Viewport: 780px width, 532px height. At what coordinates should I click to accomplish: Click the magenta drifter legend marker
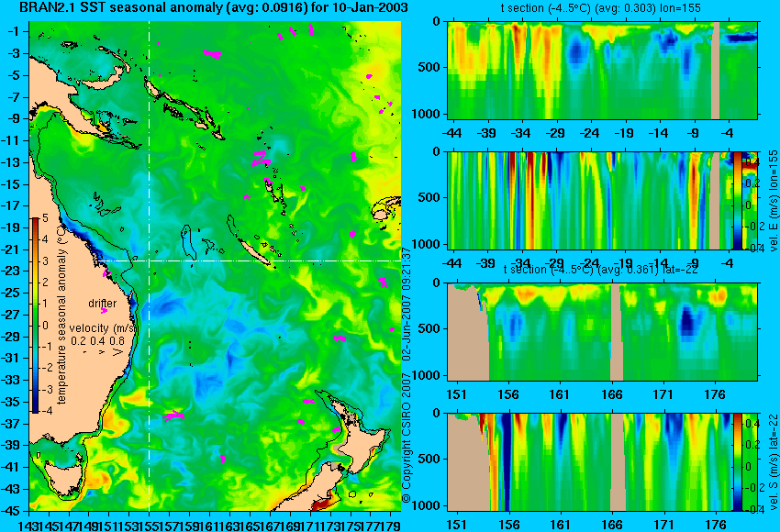104,311
